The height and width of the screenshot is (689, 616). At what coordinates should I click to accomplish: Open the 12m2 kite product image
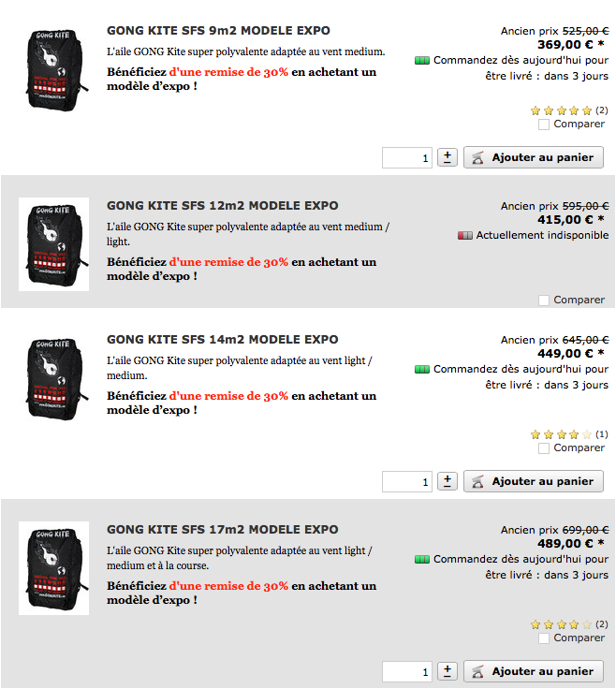coord(53,244)
